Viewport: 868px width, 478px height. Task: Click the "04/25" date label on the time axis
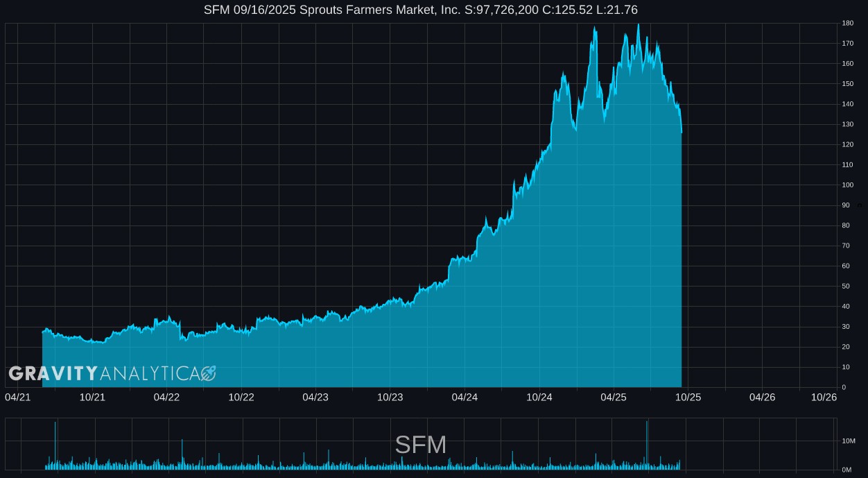[x=614, y=397]
